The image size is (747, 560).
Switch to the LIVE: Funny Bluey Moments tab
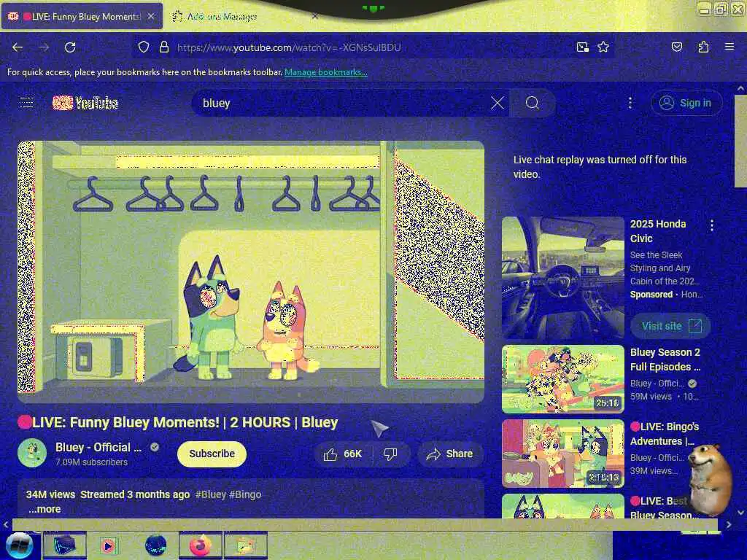coord(82,16)
